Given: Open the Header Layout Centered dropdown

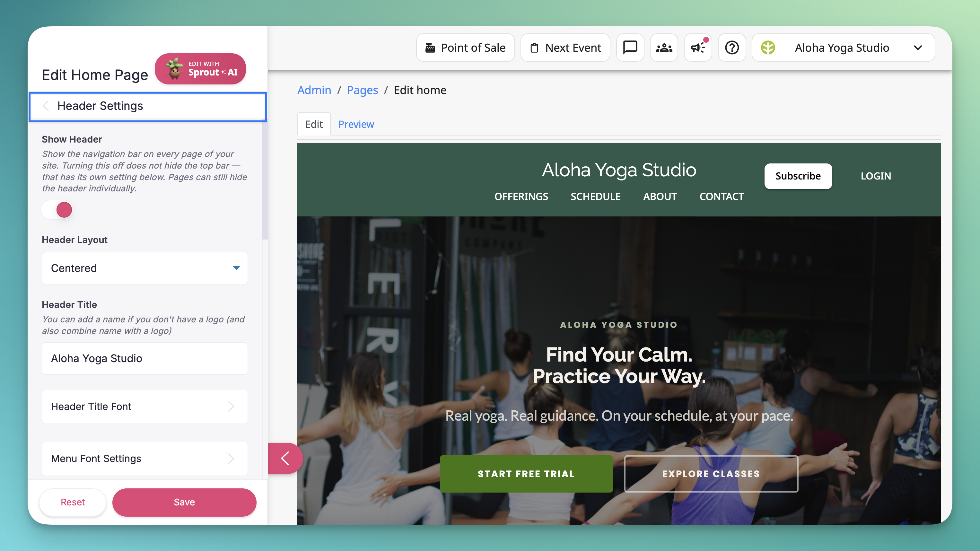Looking at the screenshot, I should point(144,268).
